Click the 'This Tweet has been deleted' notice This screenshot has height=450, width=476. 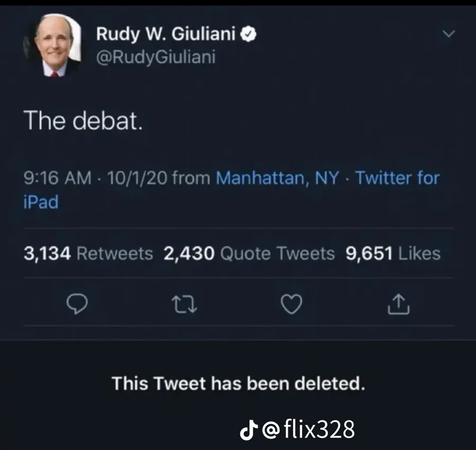pos(239,383)
